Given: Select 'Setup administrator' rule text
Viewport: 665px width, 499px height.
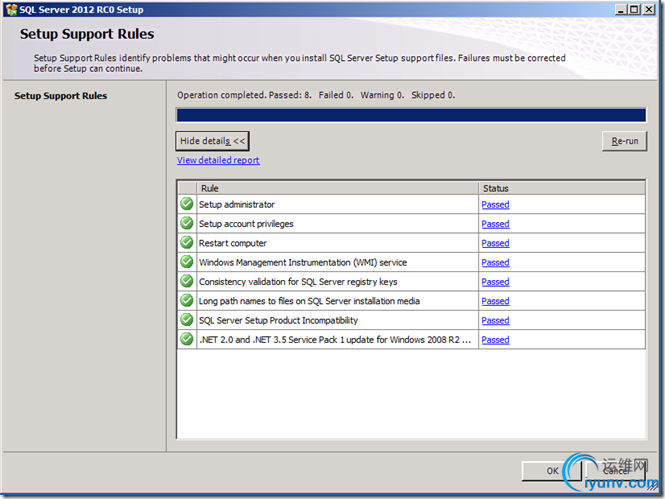Looking at the screenshot, I should tap(237, 204).
